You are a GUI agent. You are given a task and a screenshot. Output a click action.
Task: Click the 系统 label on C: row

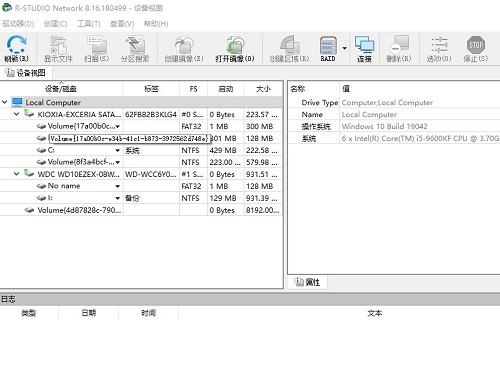click(132, 151)
